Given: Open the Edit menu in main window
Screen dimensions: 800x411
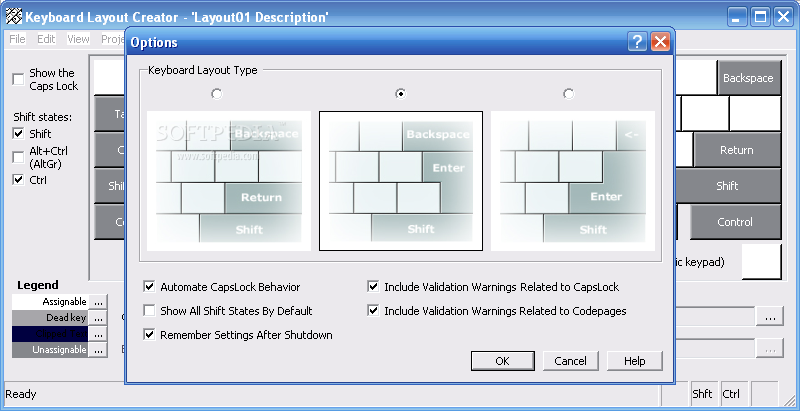Looking at the screenshot, I should 46,39.
